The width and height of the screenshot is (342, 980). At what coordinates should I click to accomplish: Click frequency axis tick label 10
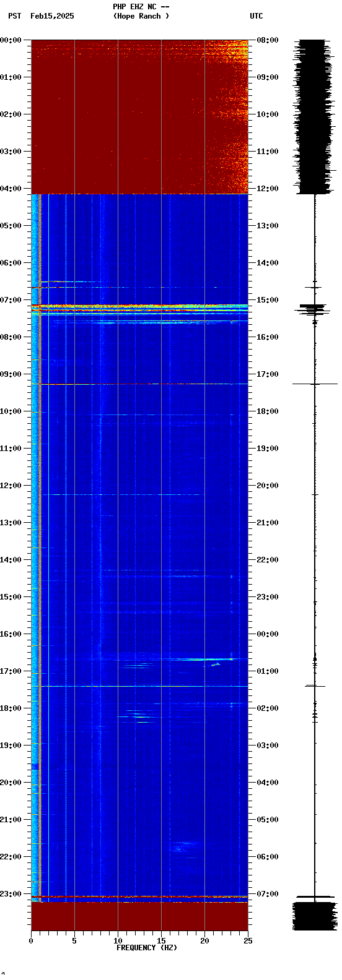118,941
